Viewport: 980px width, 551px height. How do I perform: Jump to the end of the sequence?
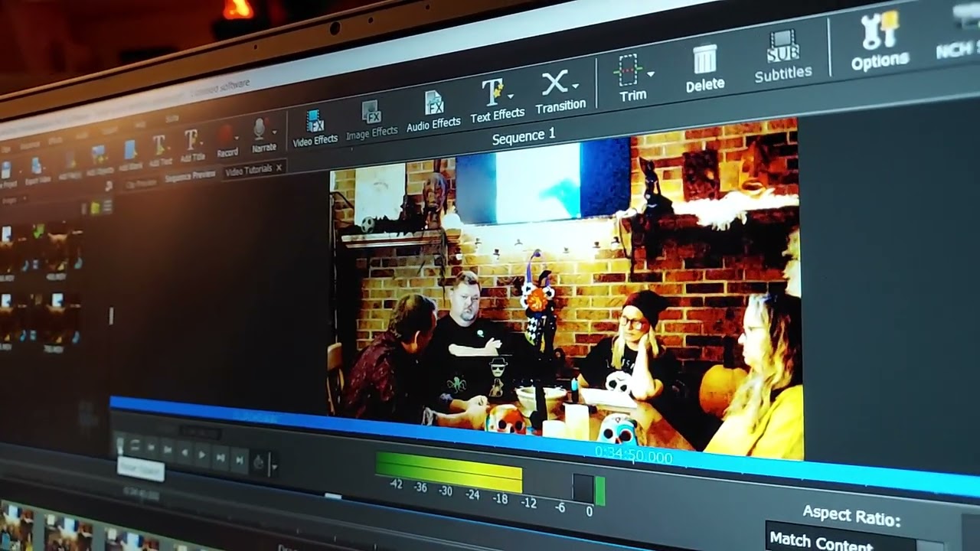[239, 460]
